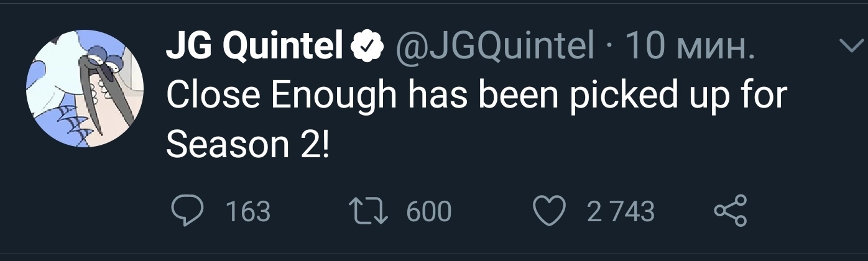Open JG Quintel's profile avatar picture
The image size is (868, 261).
85,88
